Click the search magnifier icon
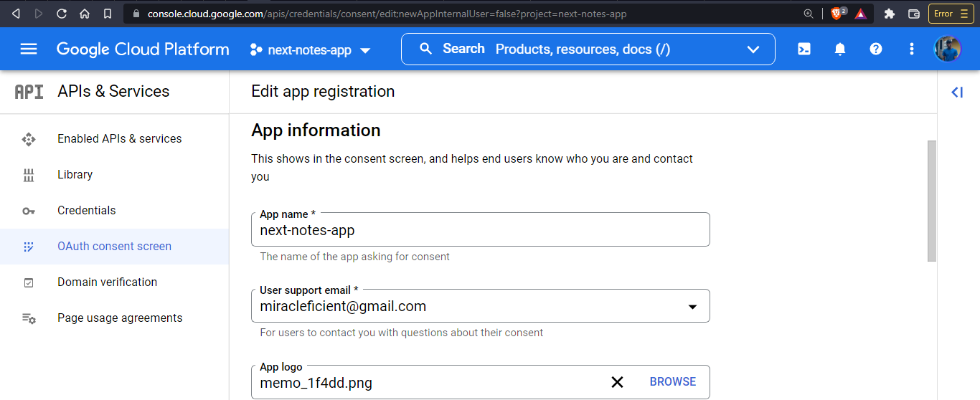 (425, 49)
